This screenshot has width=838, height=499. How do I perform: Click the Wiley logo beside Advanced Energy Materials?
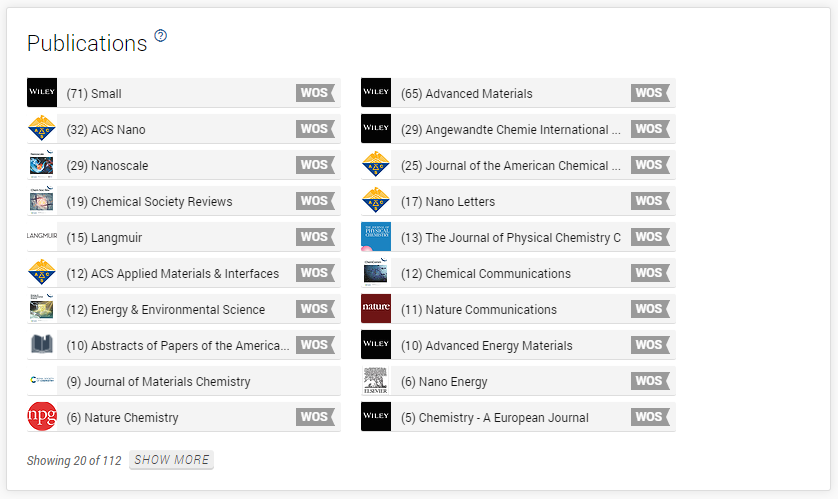(x=376, y=345)
